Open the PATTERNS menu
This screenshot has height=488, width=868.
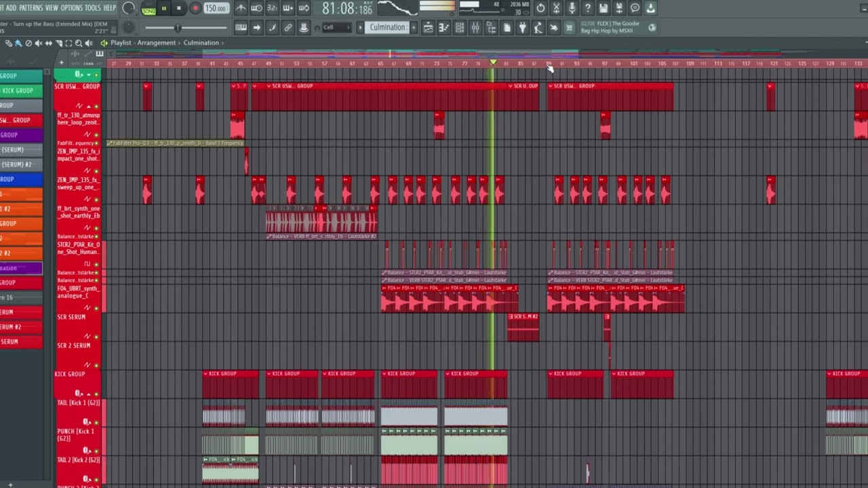[x=31, y=7]
